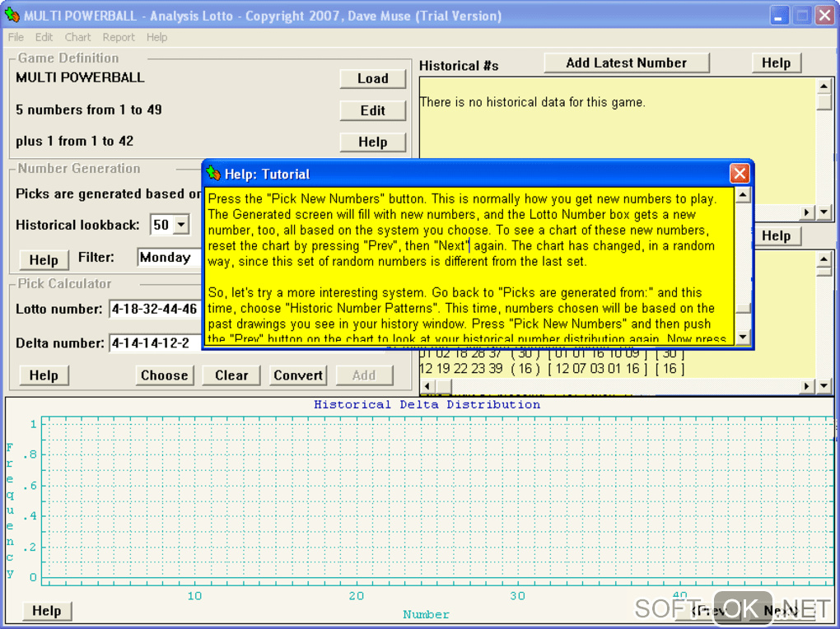
Task: Click the Load game button
Action: point(373,78)
